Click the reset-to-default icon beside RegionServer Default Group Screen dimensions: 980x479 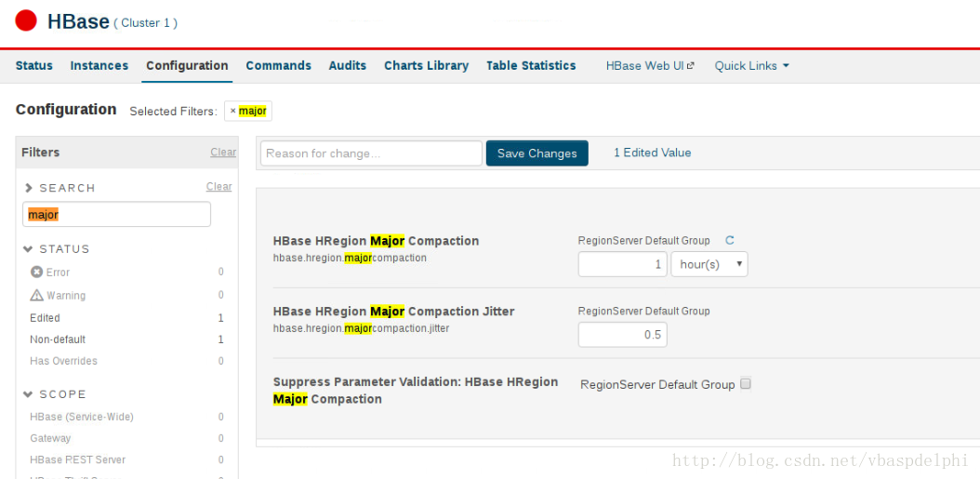coord(729,240)
